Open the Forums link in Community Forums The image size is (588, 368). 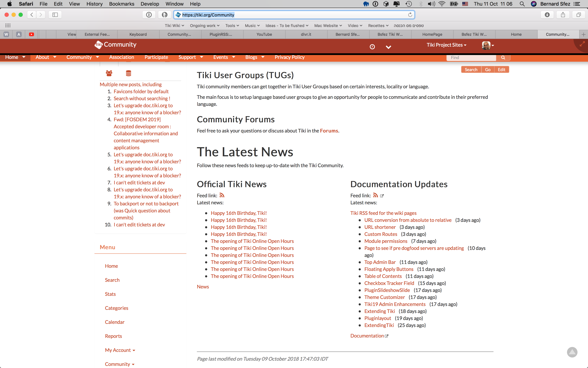329,131
